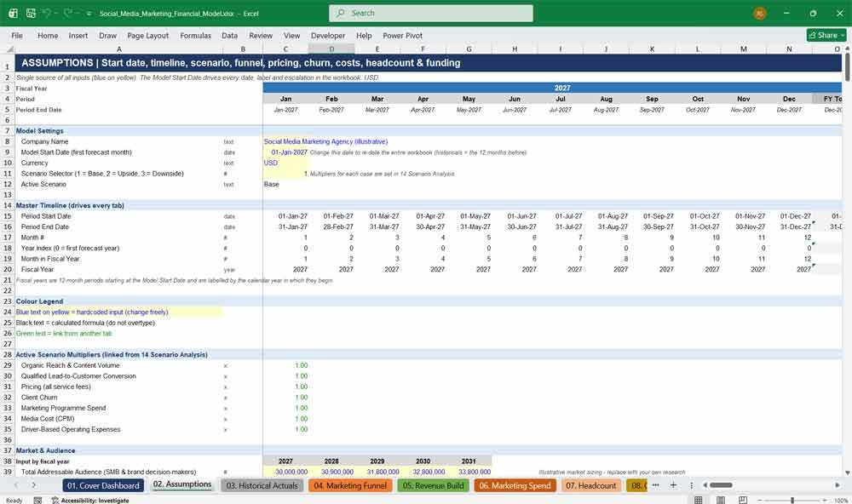Switch to 07. Headcount sheet

click(591, 485)
